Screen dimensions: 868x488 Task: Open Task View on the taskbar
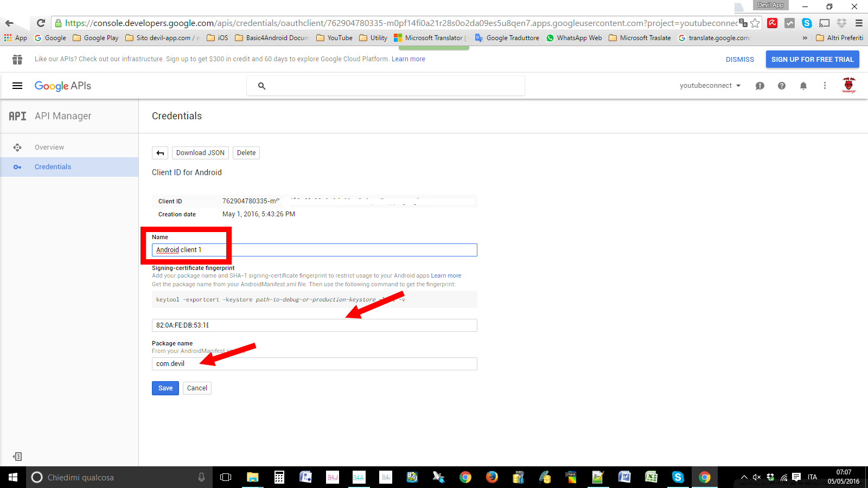click(x=226, y=477)
